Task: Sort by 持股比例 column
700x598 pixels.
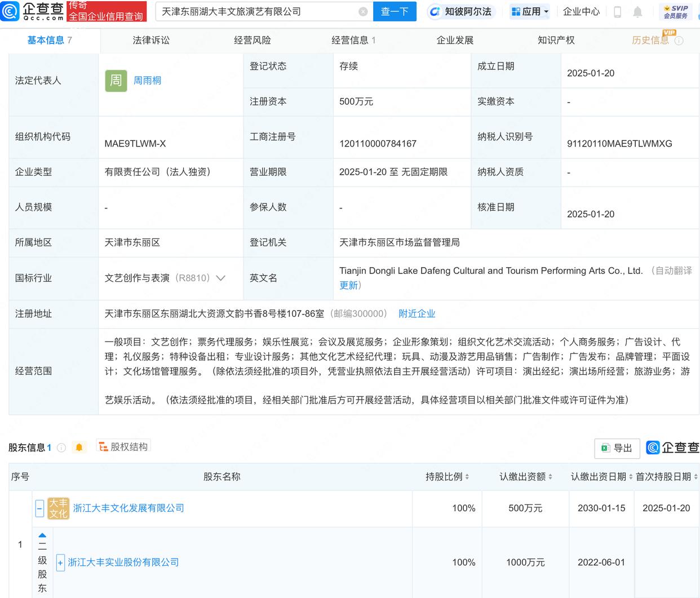Action: coord(448,477)
